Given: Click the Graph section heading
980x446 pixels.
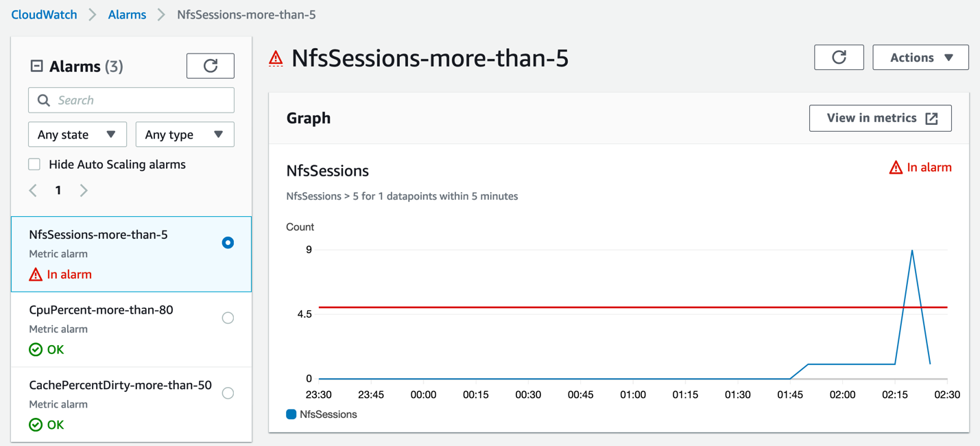Looking at the screenshot, I should (309, 118).
